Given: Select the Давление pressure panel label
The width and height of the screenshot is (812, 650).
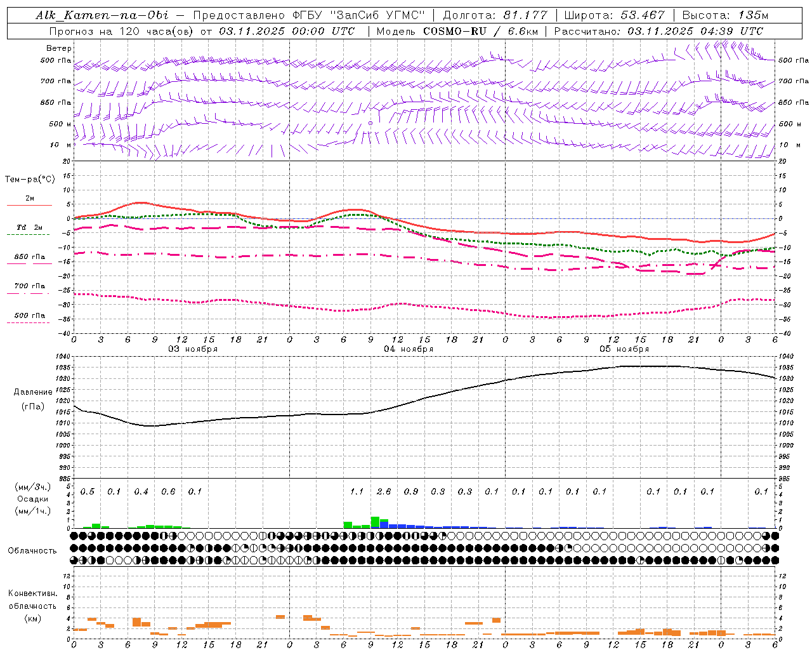Looking at the screenshot, I should [x=33, y=392].
